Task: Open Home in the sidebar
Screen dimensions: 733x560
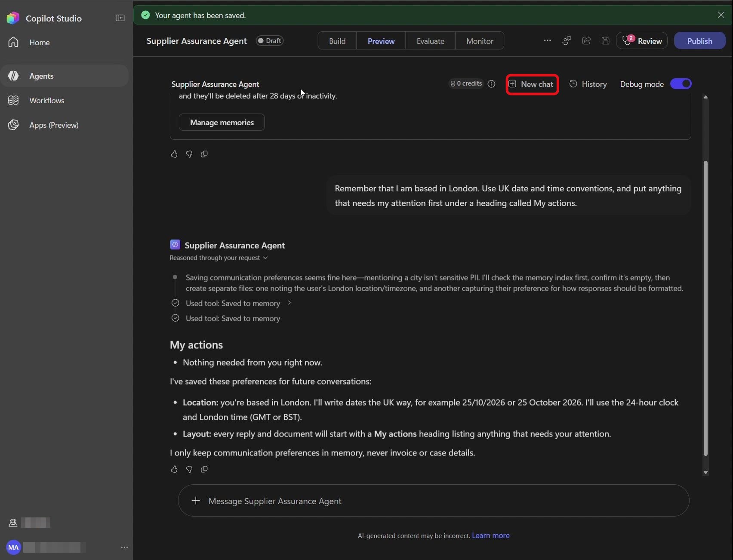Action: [x=65, y=42]
